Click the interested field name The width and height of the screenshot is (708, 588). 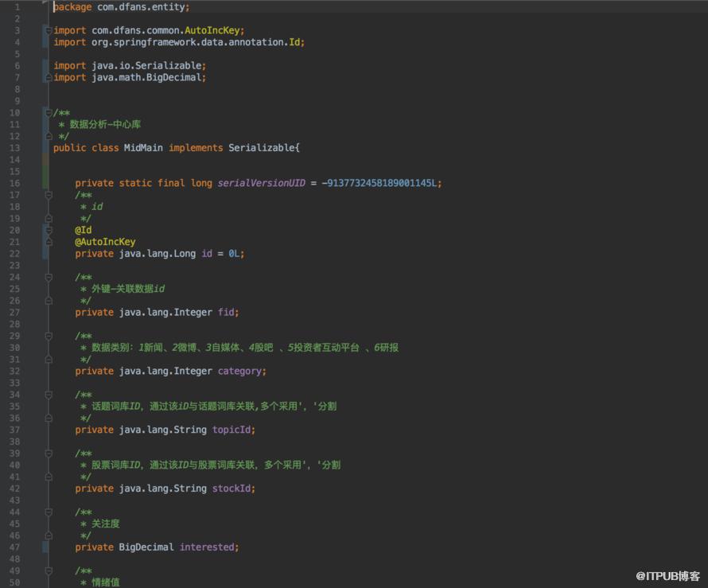(206, 547)
